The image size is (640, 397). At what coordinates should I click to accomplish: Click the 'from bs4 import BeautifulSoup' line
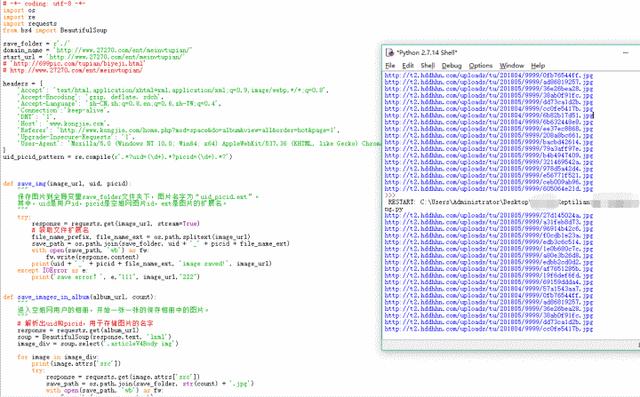pos(55,30)
